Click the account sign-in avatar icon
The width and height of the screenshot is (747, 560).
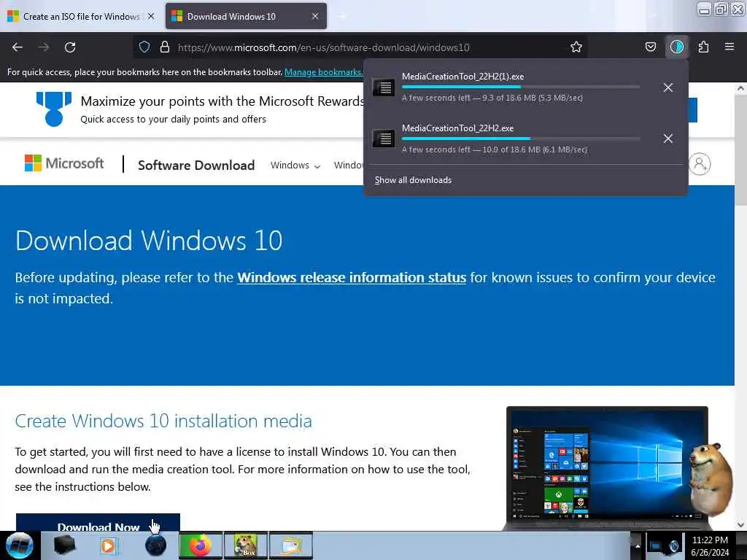700,164
